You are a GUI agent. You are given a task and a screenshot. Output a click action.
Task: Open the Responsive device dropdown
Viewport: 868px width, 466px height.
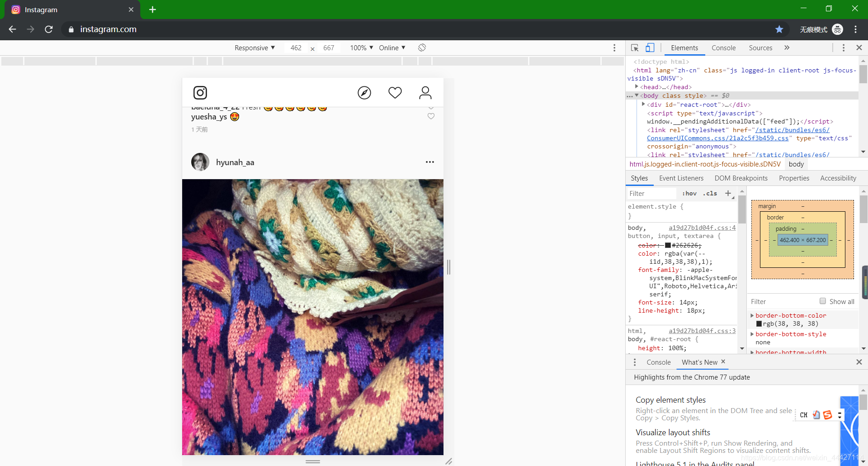255,48
